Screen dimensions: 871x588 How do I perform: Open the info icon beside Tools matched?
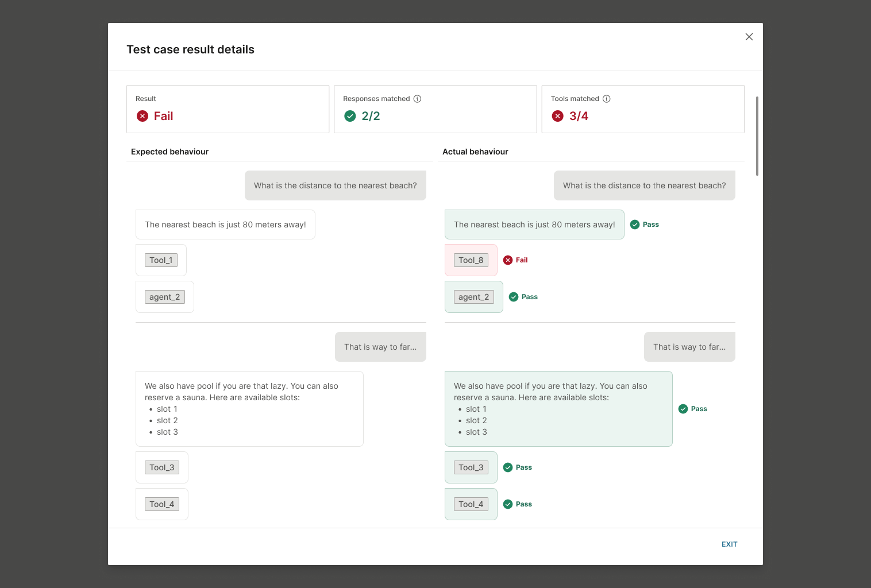(x=607, y=98)
